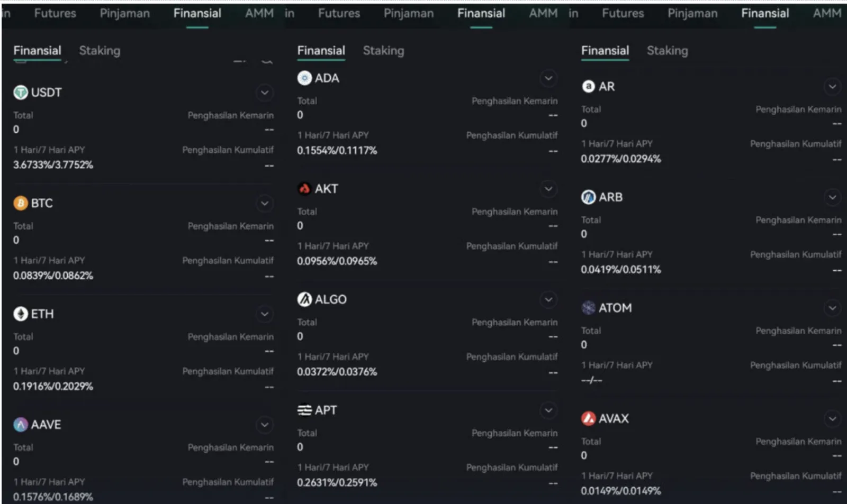Switch to Staking in the ADA panel
Image resolution: width=847 pixels, height=504 pixels.
[384, 51]
